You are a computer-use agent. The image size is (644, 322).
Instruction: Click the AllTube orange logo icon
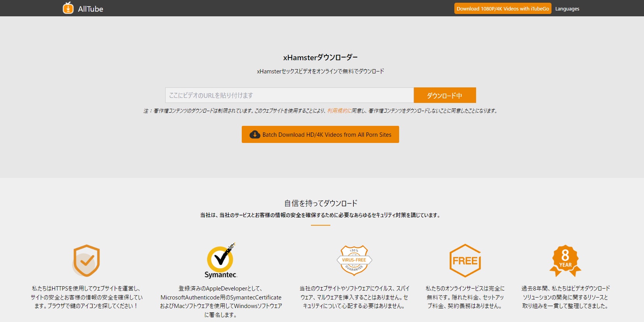68,8
